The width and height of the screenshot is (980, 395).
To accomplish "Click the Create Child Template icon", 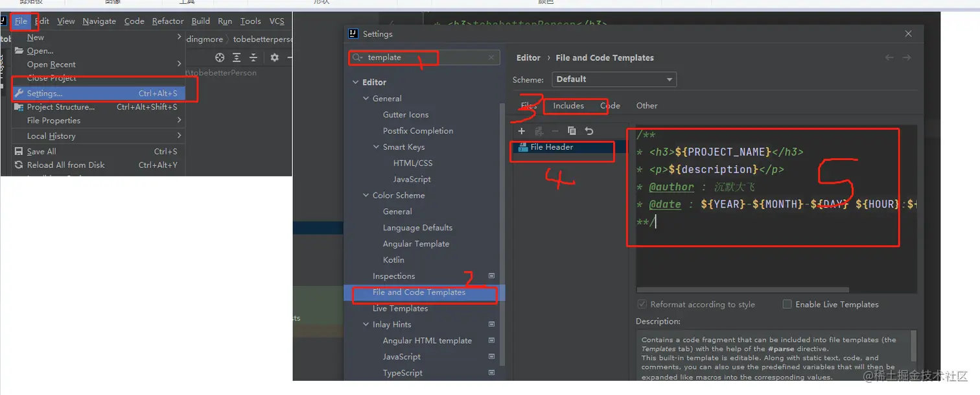I will point(539,131).
